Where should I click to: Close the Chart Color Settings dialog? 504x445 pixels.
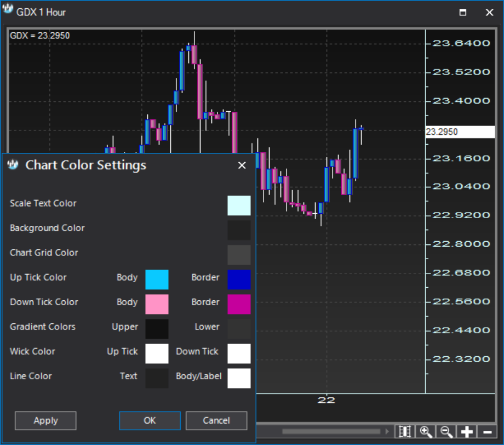(242, 166)
